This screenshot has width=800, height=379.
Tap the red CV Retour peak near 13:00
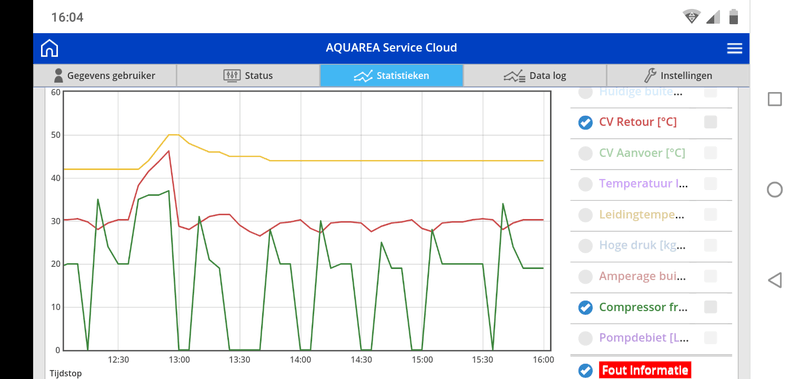[168, 151]
